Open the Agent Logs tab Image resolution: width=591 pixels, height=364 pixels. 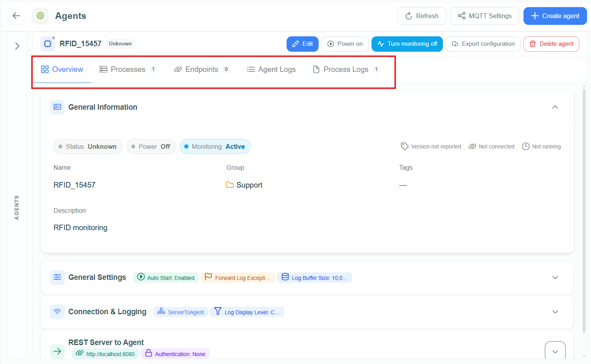pos(271,69)
